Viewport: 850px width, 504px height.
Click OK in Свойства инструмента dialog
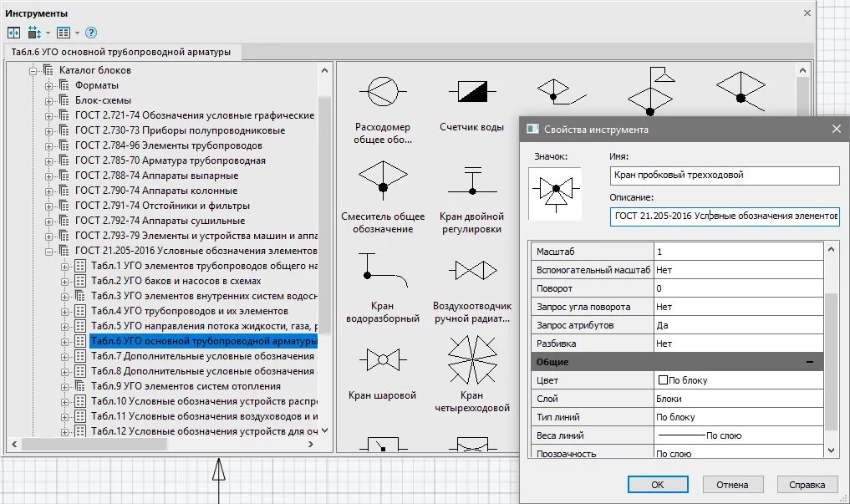[658, 485]
